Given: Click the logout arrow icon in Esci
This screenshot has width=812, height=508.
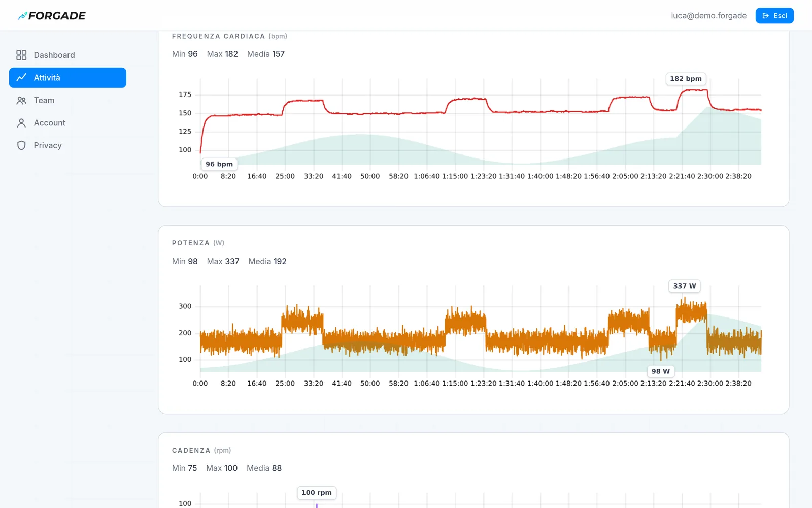Looking at the screenshot, I should (x=766, y=16).
